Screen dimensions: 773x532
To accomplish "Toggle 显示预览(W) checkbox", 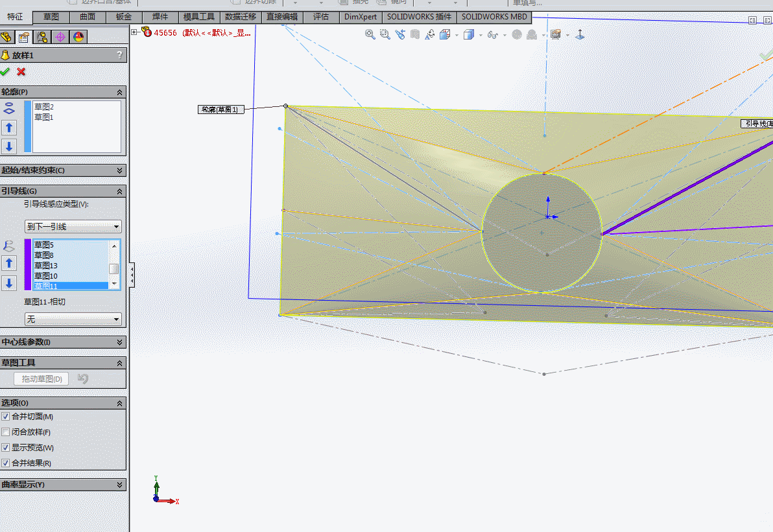I will (x=5, y=448).
